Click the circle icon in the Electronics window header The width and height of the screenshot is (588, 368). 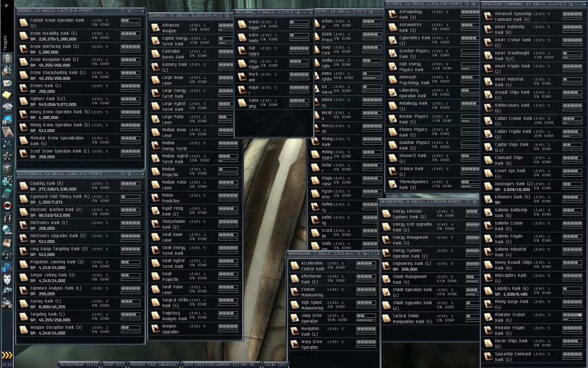point(129,174)
